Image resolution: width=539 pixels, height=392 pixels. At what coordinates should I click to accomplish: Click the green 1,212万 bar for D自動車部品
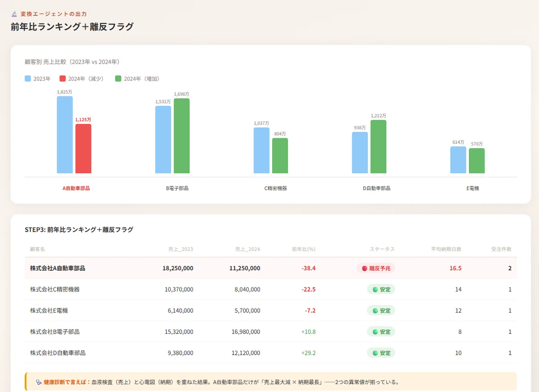[378, 146]
